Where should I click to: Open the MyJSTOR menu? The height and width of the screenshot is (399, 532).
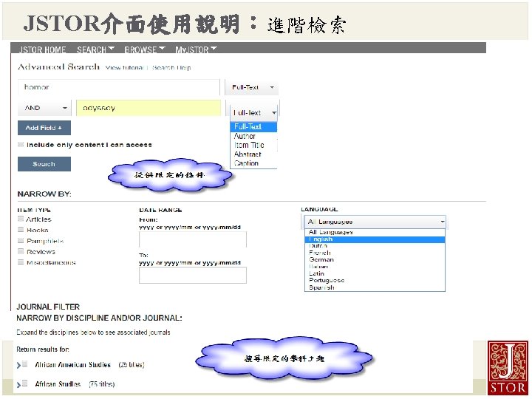tap(196, 50)
